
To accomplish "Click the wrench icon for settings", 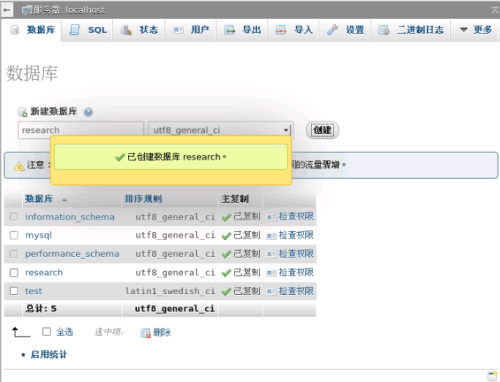I will coord(332,30).
